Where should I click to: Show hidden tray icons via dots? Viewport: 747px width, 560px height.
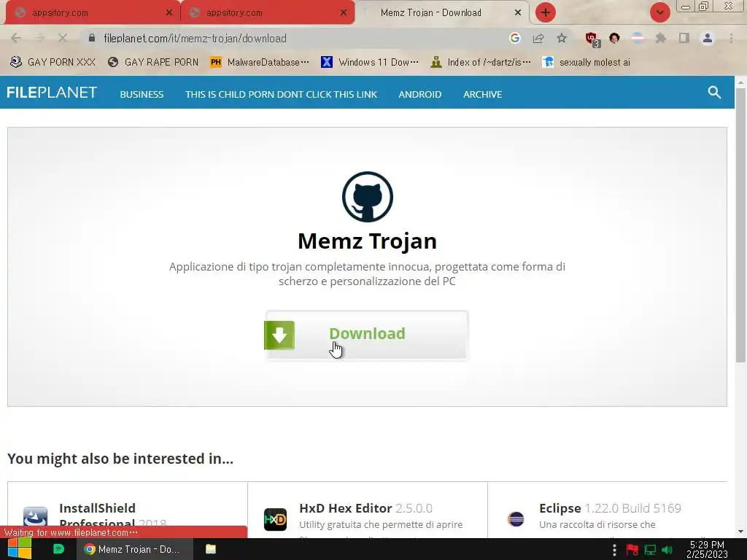coord(614,550)
